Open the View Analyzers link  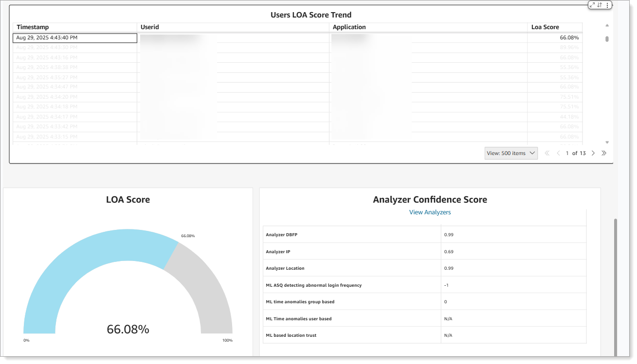point(430,212)
